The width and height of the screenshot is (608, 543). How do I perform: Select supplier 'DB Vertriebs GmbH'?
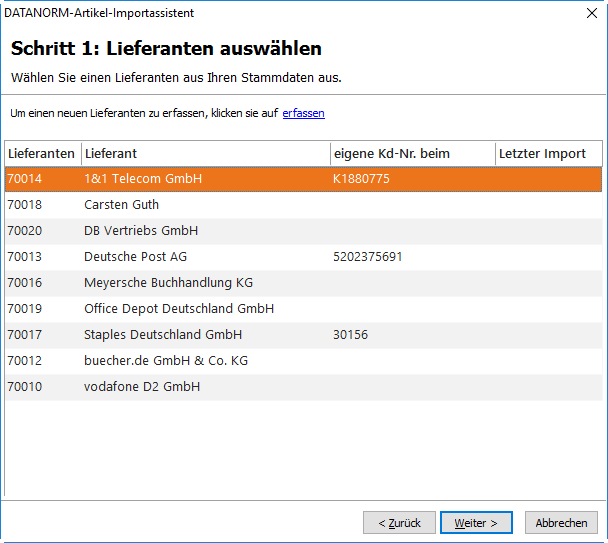304,231
